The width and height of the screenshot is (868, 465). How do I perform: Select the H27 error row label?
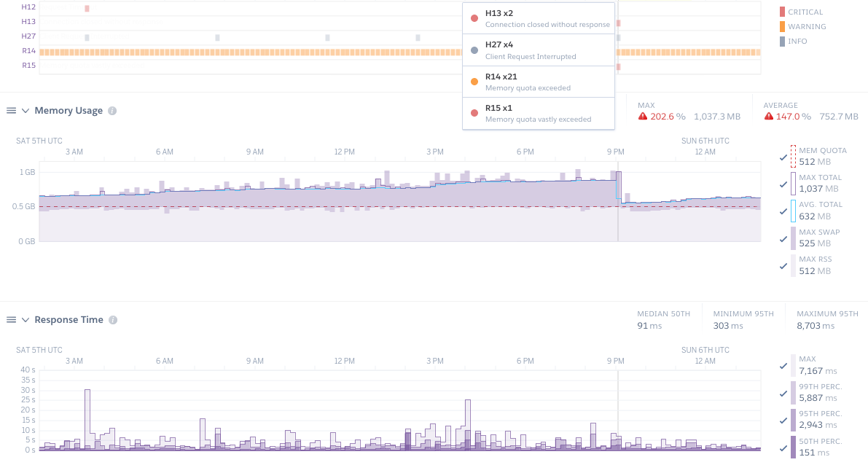click(28, 36)
